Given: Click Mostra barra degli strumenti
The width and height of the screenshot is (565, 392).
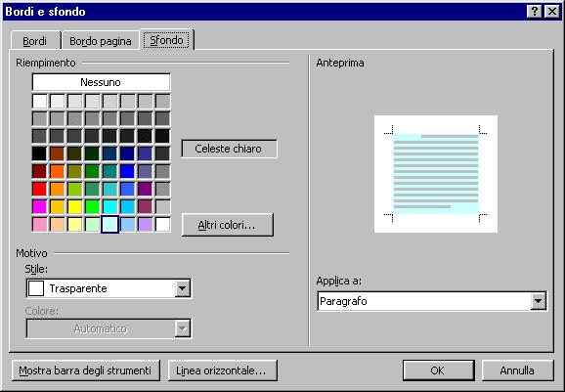Looking at the screenshot, I should (x=85, y=370).
